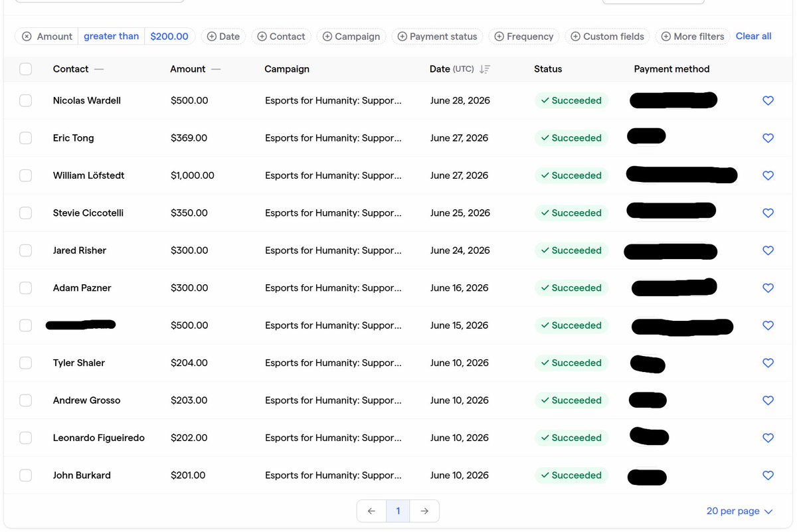Select Tyler Shaler's row checkbox

click(x=25, y=363)
